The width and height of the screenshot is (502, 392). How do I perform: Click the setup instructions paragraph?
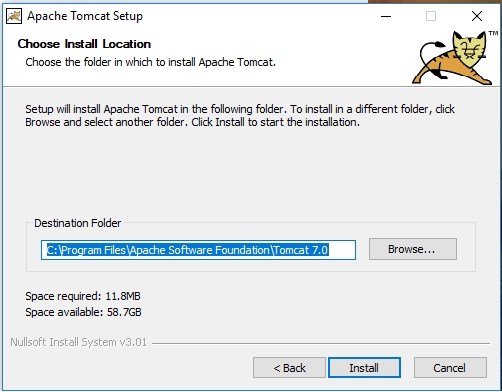click(x=240, y=116)
